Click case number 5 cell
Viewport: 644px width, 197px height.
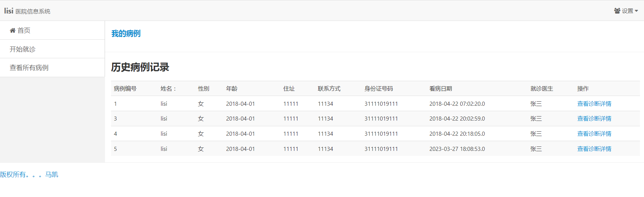coord(115,149)
